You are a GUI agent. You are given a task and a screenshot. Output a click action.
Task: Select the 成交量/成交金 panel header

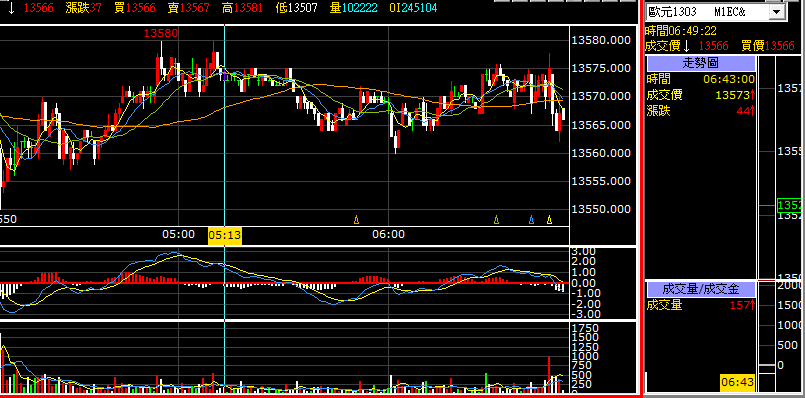[701, 289]
